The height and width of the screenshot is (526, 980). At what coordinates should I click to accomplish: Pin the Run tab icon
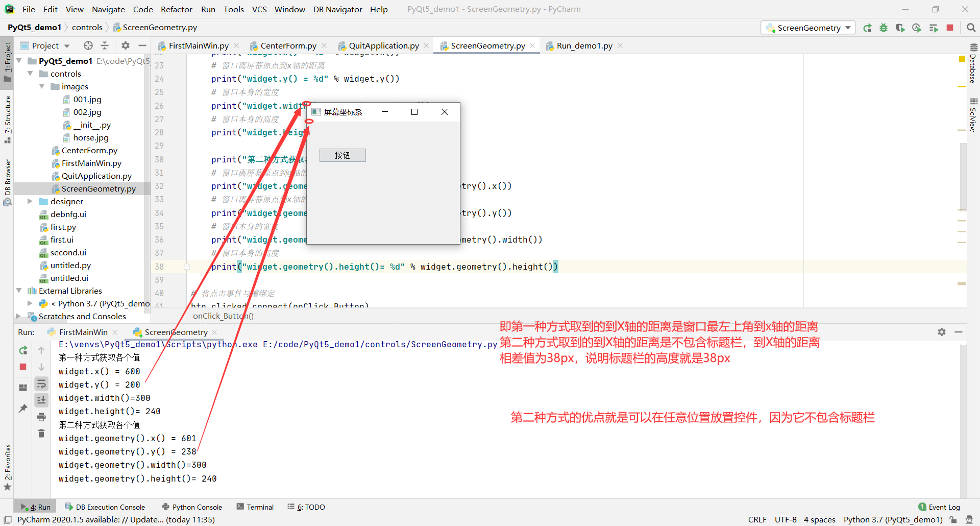pyautogui.click(x=23, y=408)
